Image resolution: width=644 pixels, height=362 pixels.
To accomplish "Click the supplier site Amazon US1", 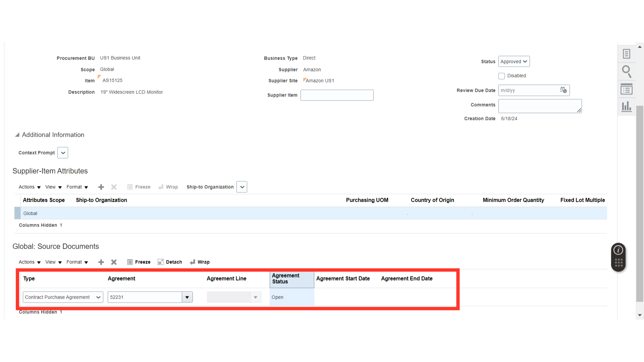I will coord(320,81).
